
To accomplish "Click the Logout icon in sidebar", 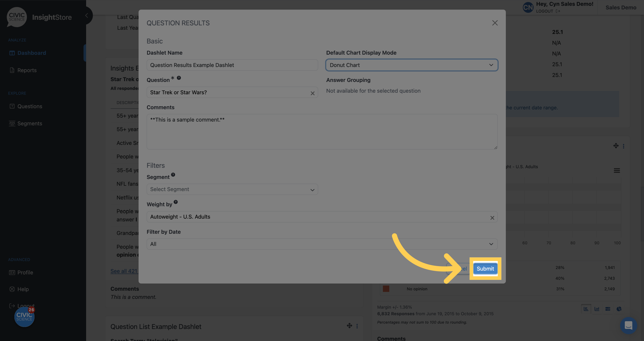I will click(x=12, y=306).
